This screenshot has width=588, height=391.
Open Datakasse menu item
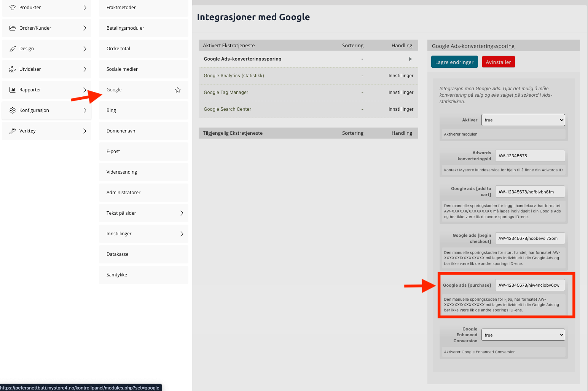pyautogui.click(x=143, y=254)
